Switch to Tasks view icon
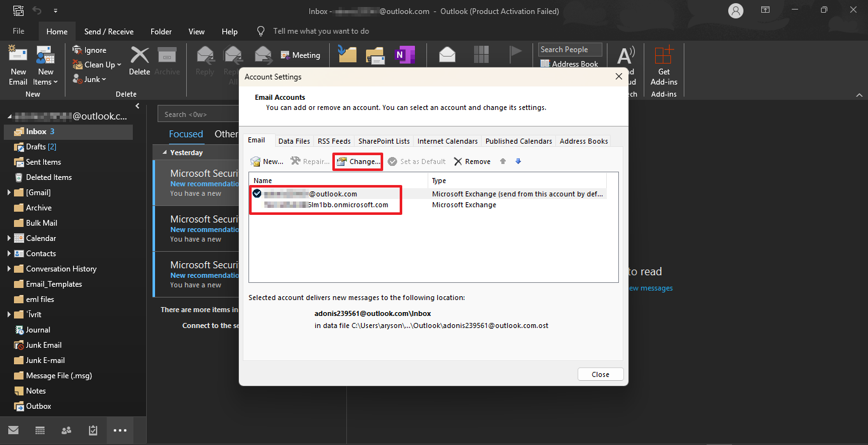Screen dimensions: 868x445 click(93, 430)
